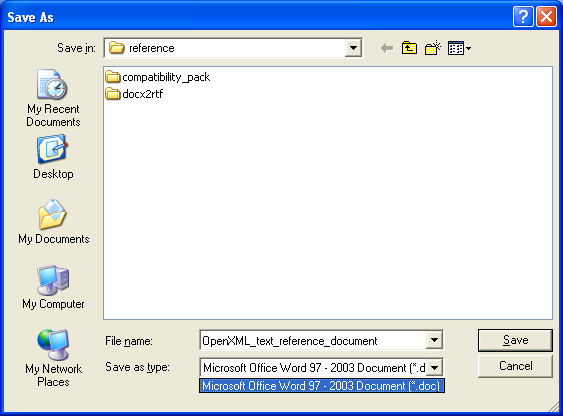The image size is (563, 416).
Task: Open My Network Places shortcut
Action: [x=53, y=358]
